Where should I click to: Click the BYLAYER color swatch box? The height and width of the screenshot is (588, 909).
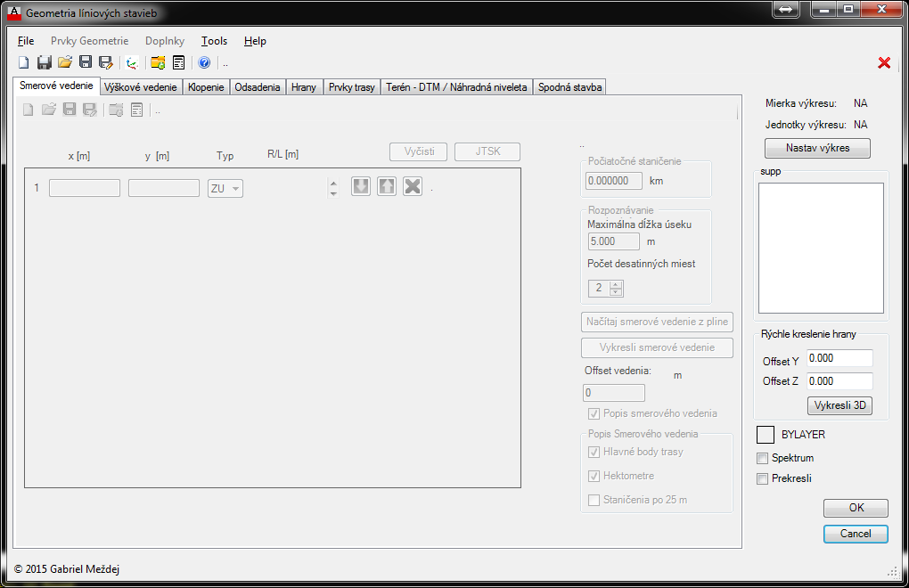click(x=765, y=435)
